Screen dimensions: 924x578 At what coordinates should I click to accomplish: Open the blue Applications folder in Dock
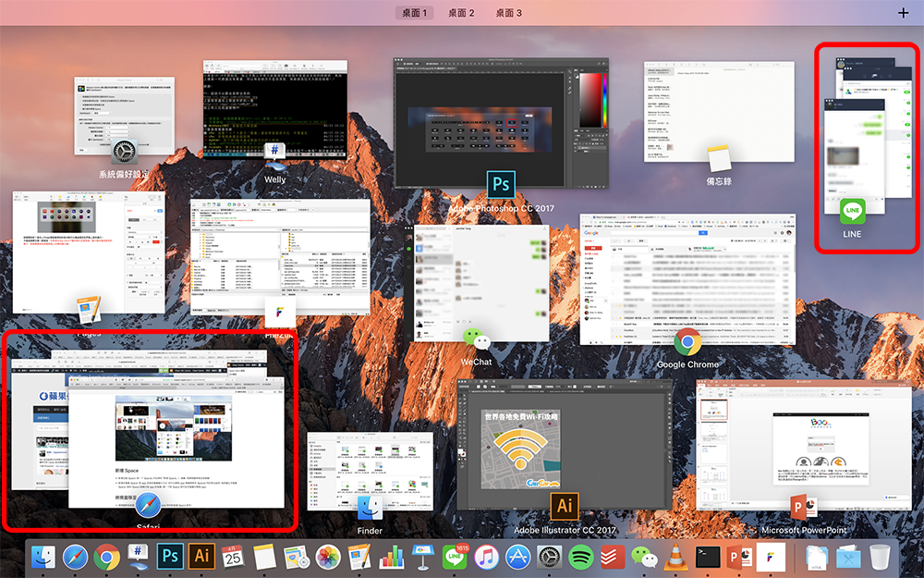click(x=848, y=557)
